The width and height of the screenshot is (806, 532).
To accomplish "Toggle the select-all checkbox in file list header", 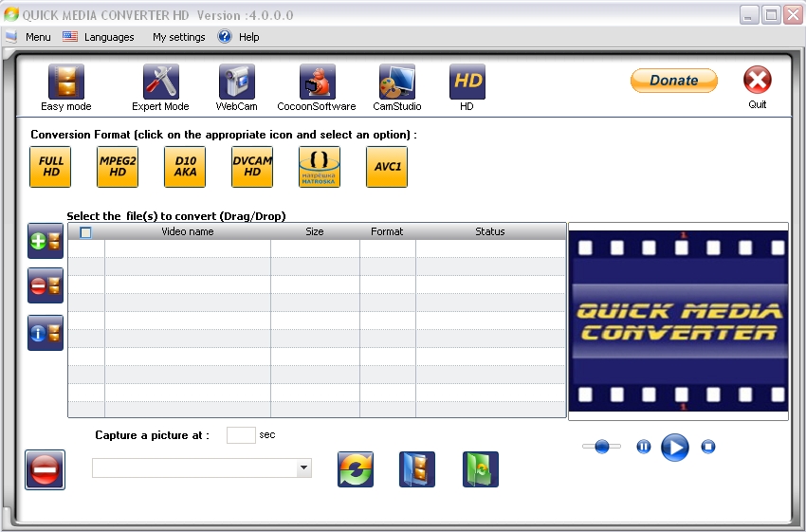I will (x=86, y=232).
